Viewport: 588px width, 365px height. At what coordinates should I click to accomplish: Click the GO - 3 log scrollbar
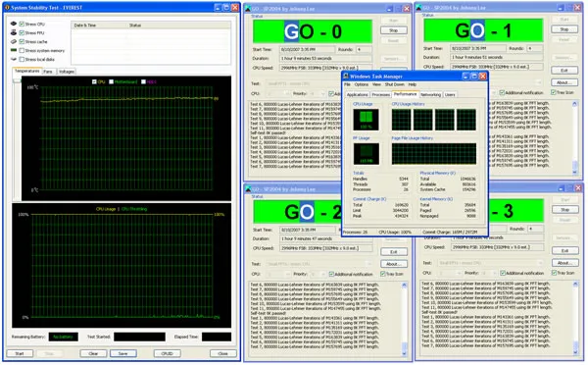pyautogui.click(x=575, y=318)
